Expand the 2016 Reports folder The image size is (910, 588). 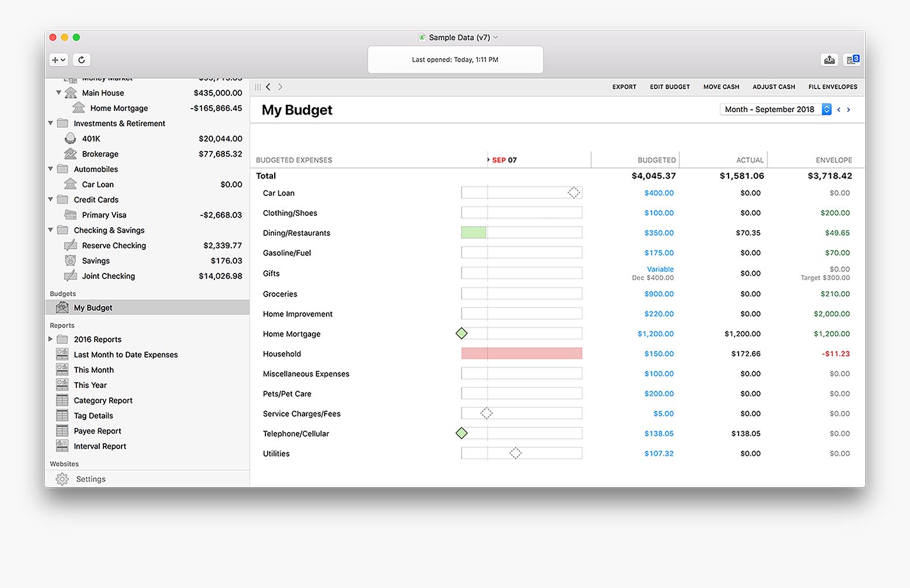[x=50, y=339]
